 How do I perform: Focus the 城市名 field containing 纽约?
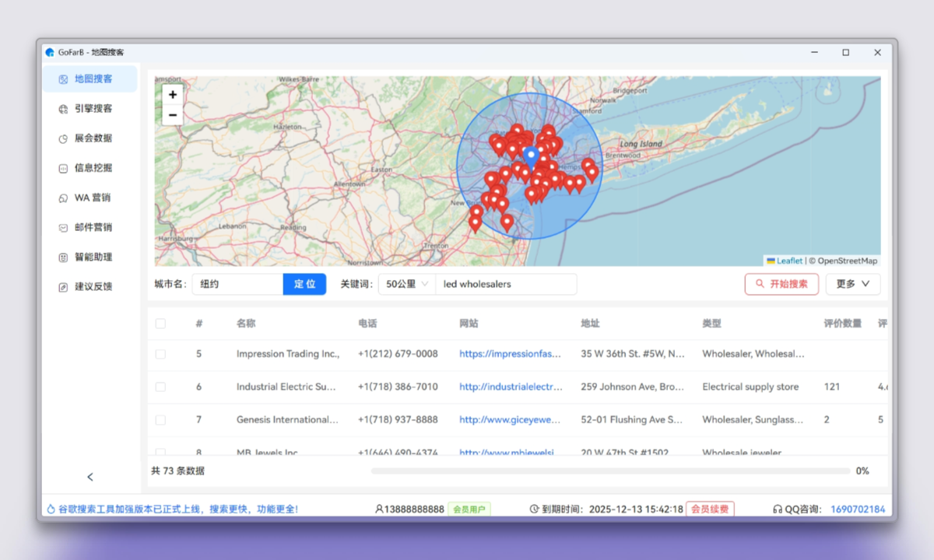[237, 284]
